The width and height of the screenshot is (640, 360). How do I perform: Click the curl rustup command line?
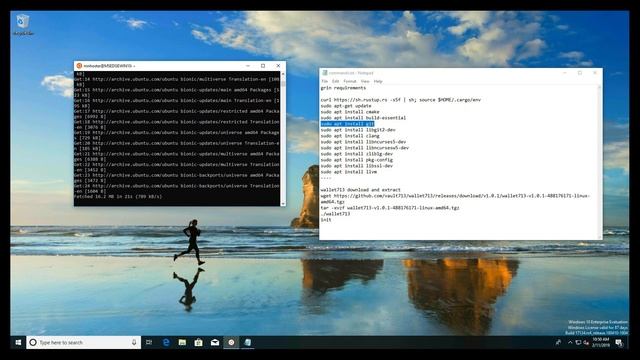(x=401, y=100)
